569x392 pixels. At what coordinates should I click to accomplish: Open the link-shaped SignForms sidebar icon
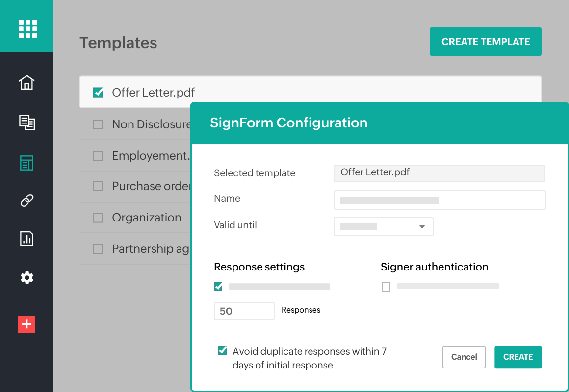(26, 200)
